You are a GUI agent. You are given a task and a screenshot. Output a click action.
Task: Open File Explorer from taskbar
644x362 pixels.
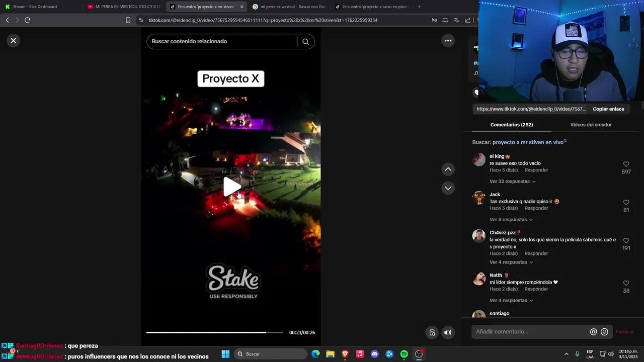pyautogui.click(x=330, y=354)
